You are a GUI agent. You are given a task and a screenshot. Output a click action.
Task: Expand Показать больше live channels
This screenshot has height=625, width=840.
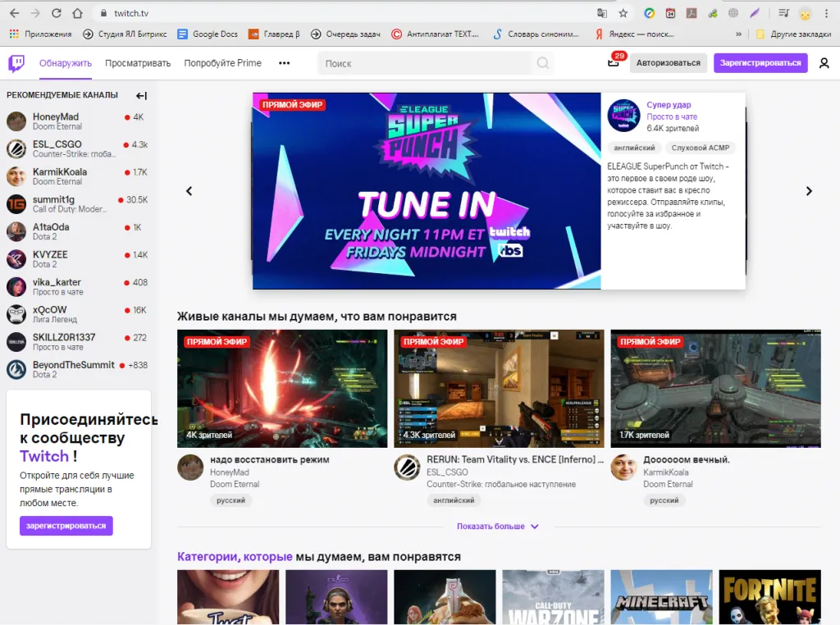point(498,527)
